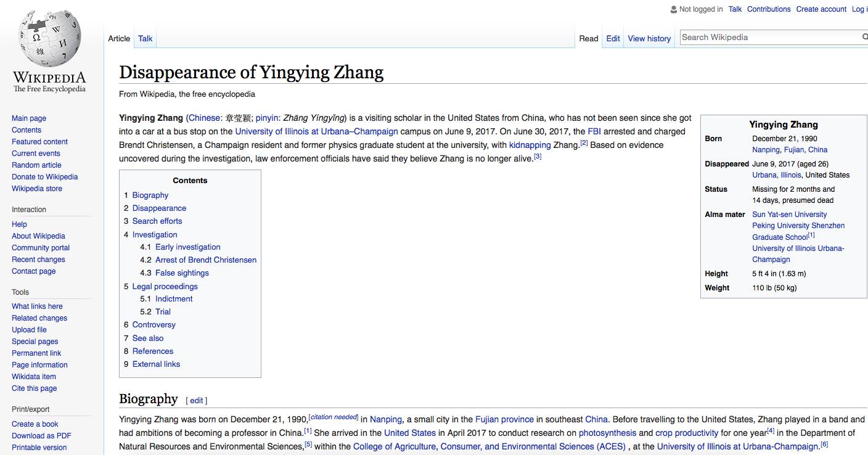
Task: Jump to See also in contents
Action: pos(148,338)
